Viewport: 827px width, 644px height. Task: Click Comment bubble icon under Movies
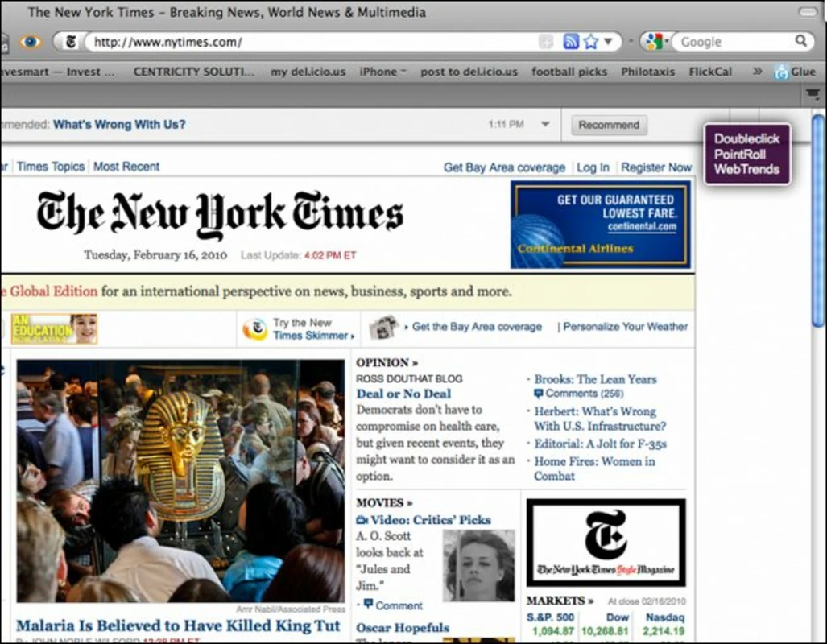368,604
